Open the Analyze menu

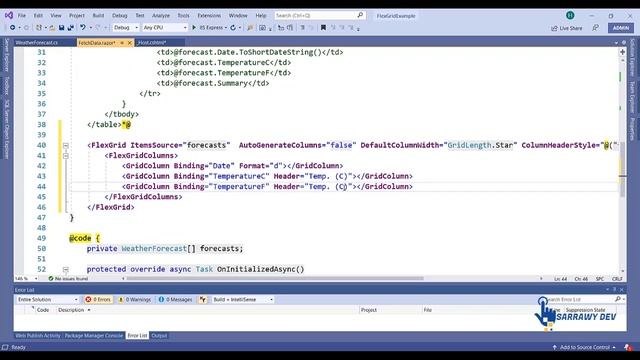(161, 16)
